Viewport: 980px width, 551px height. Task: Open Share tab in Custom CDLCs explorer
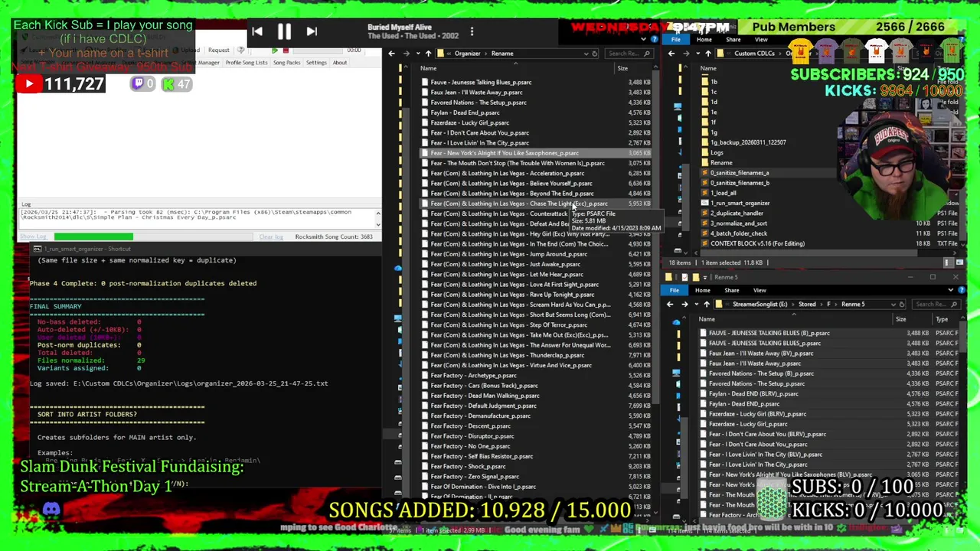pos(733,40)
